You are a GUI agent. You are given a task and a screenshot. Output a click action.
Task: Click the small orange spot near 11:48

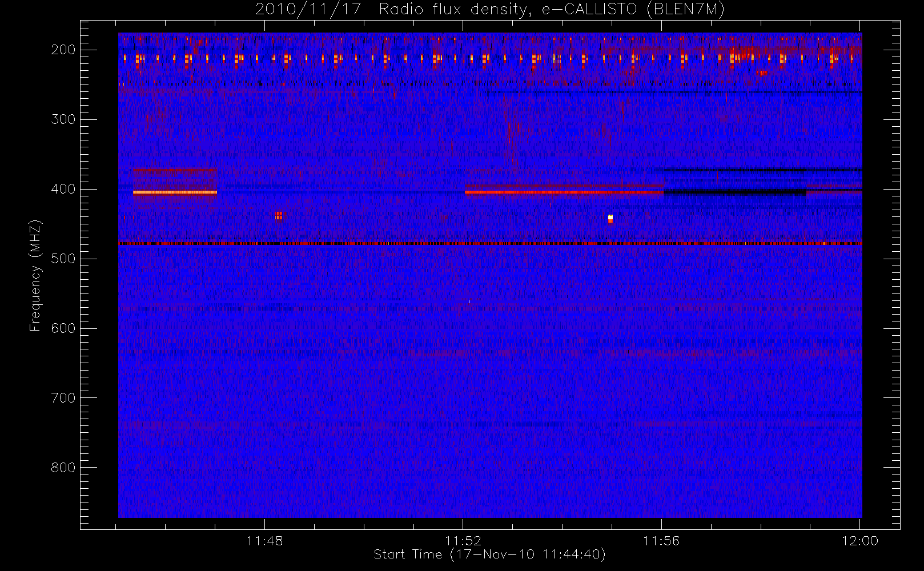tap(279, 215)
